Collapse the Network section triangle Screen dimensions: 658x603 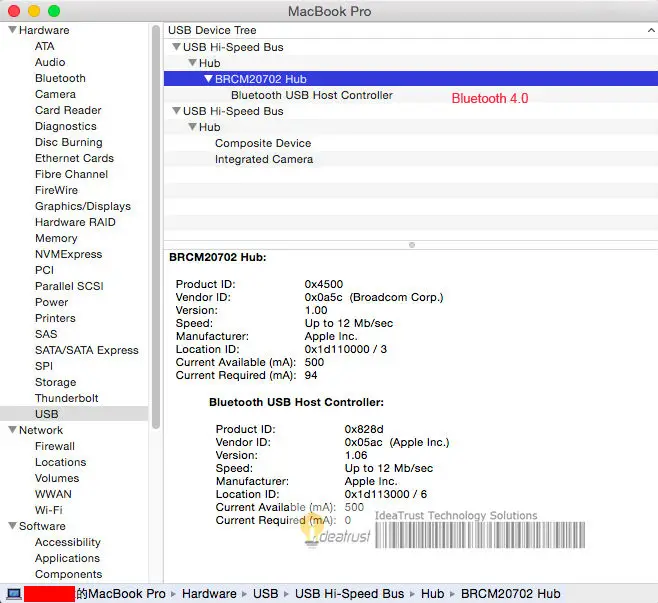coord(13,430)
